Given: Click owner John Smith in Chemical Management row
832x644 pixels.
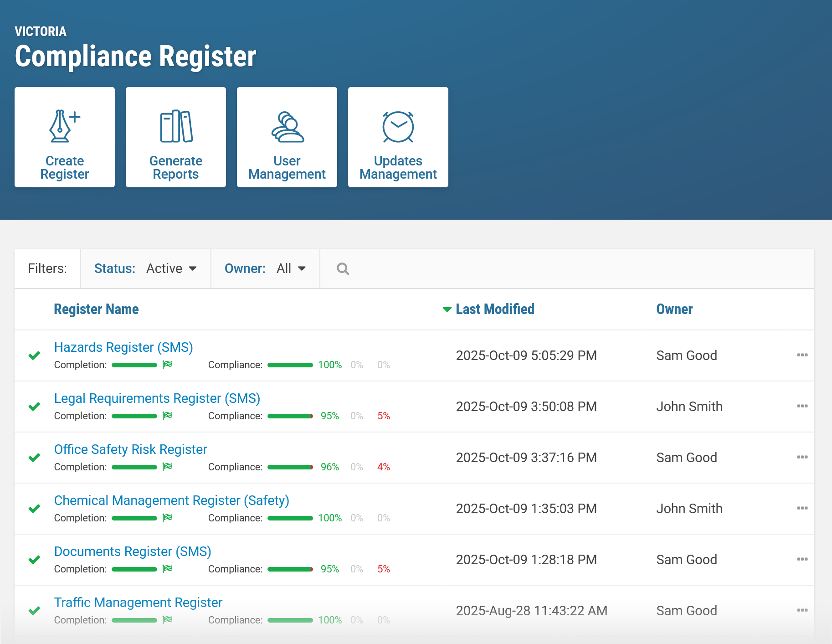Looking at the screenshot, I should pyautogui.click(x=689, y=509).
